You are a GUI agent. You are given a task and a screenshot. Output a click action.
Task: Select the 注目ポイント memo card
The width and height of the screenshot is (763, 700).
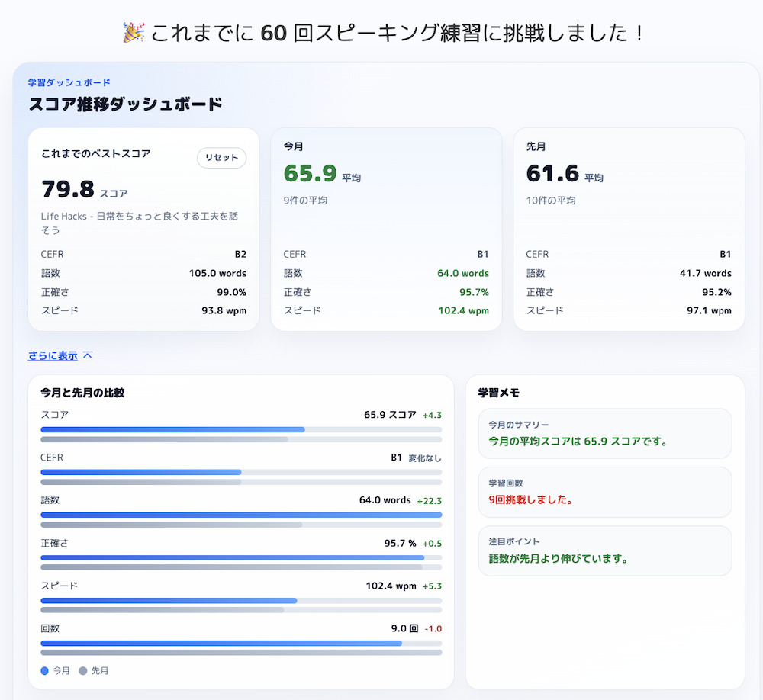[x=604, y=551]
